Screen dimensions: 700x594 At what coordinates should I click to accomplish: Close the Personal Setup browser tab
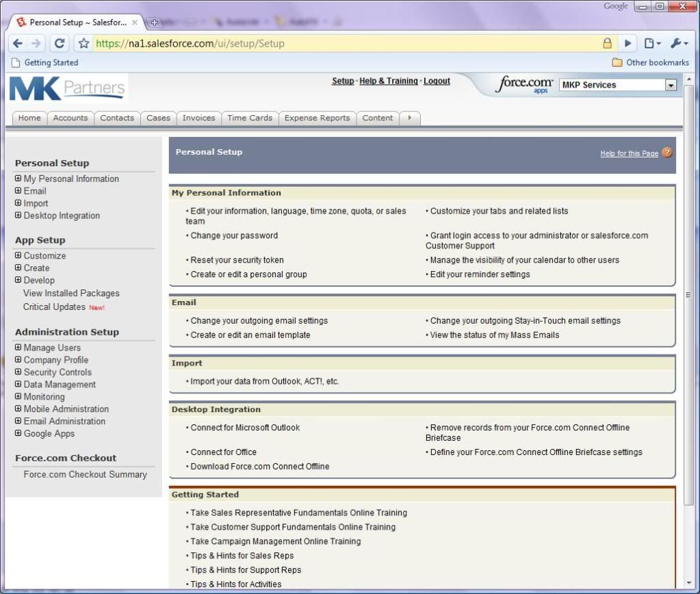(x=134, y=23)
